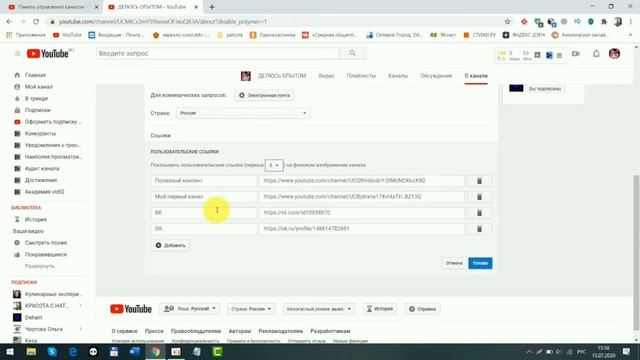Click the ВК link title field

[204, 213]
